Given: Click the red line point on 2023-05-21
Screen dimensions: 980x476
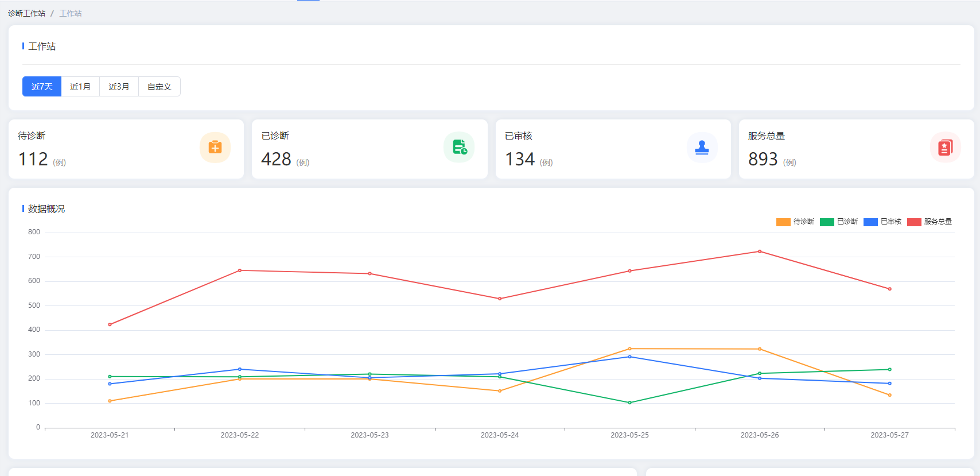Looking at the screenshot, I should pyautogui.click(x=110, y=324).
